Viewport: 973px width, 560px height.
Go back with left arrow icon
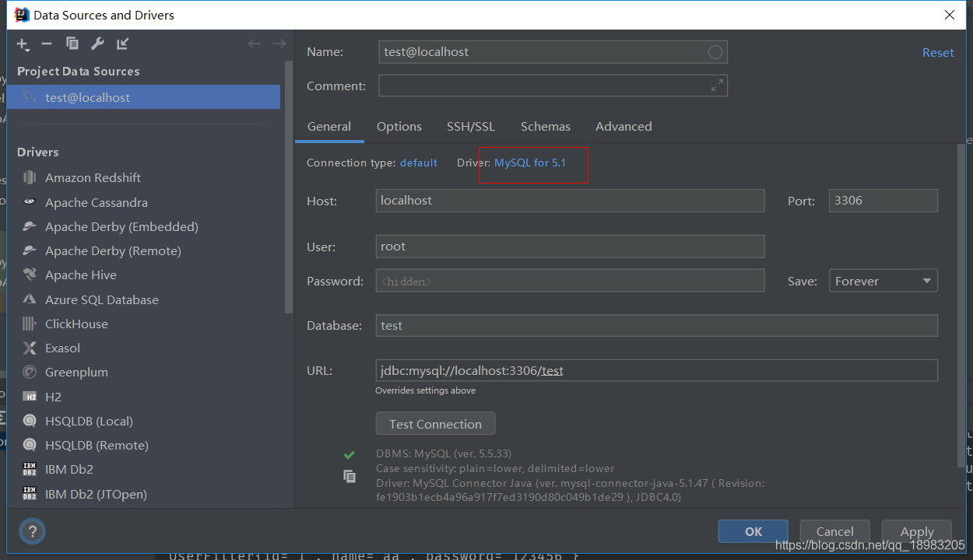(254, 44)
